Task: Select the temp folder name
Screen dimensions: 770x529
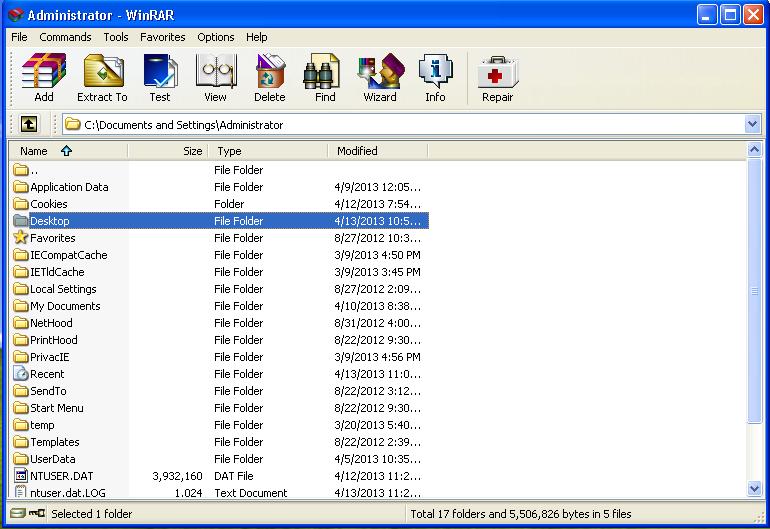Action: [42, 425]
